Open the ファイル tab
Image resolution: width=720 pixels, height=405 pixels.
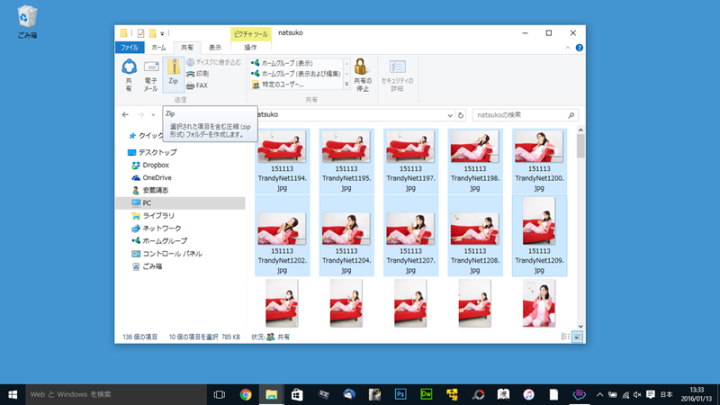click(129, 47)
